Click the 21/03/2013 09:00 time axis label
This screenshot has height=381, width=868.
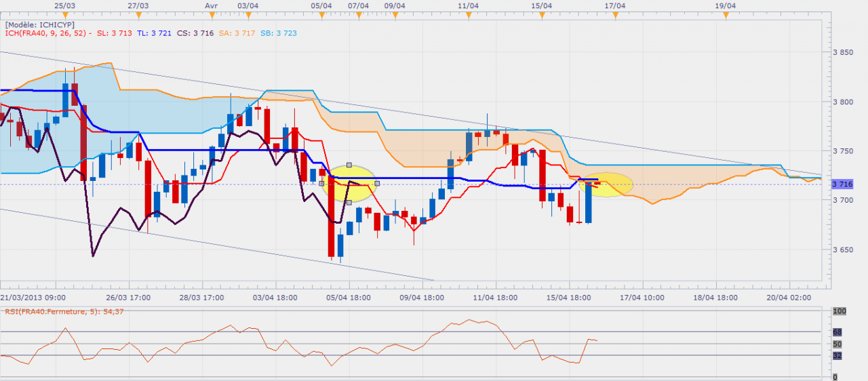point(32,297)
